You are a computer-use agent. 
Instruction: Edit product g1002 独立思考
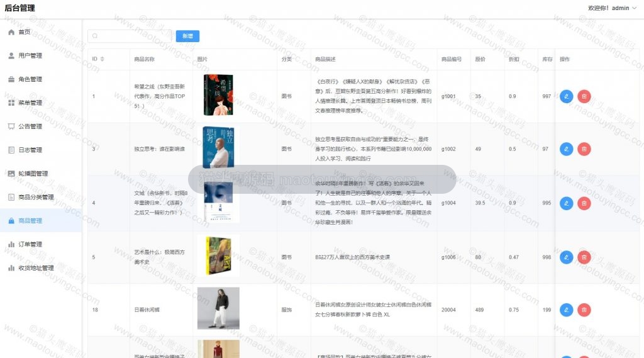567,148
